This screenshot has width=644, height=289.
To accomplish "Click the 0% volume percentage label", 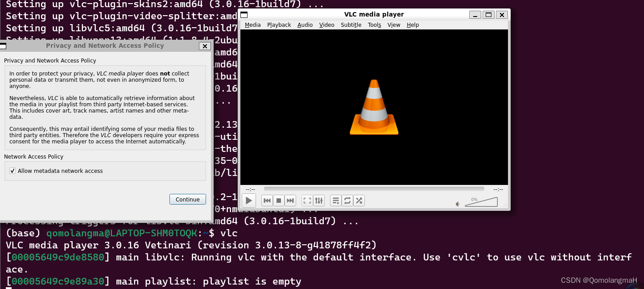I will [474, 200].
